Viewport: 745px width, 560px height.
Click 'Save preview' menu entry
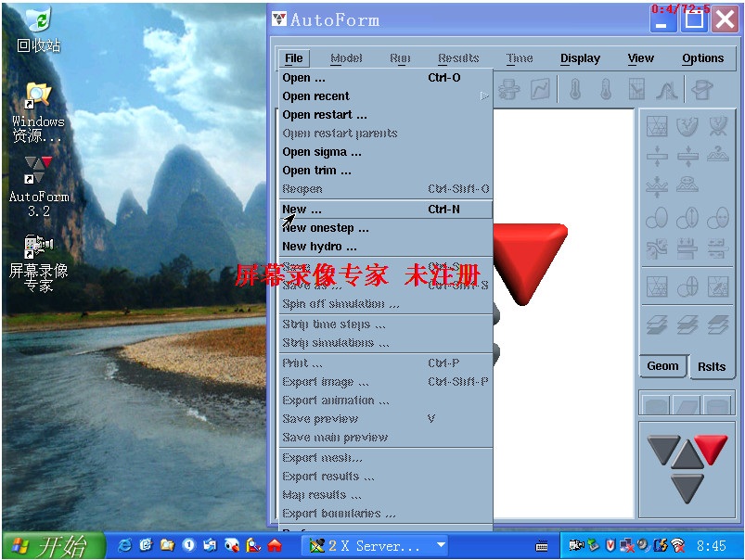(385, 419)
